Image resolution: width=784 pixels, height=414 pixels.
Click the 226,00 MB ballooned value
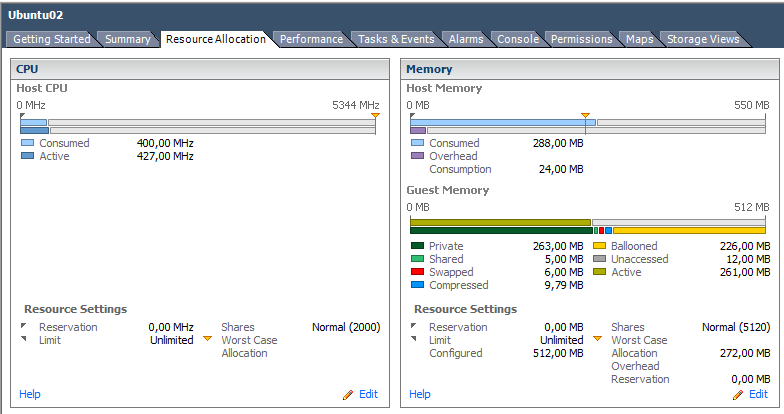click(x=745, y=246)
